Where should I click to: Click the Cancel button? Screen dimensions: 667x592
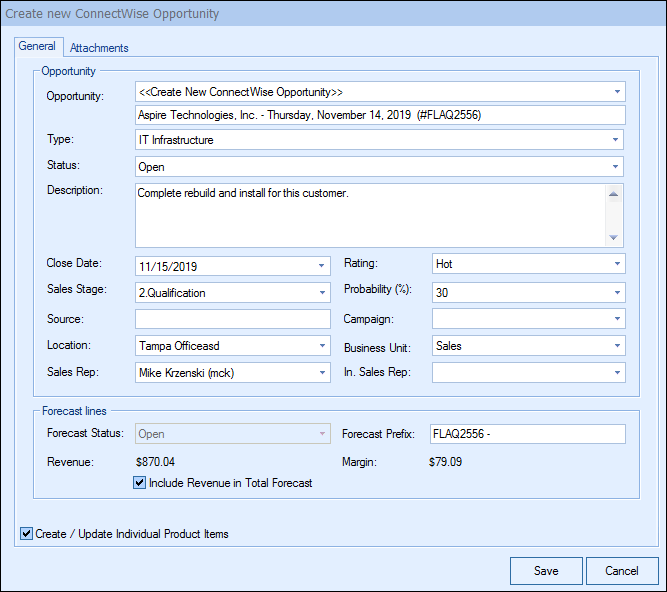click(x=622, y=571)
